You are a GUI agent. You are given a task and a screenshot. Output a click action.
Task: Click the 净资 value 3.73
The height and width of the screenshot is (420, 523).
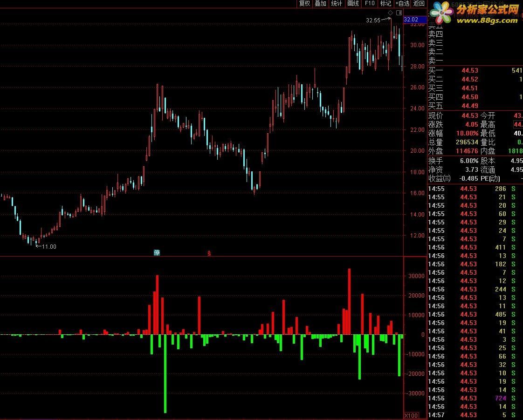pyautogui.click(x=472, y=170)
